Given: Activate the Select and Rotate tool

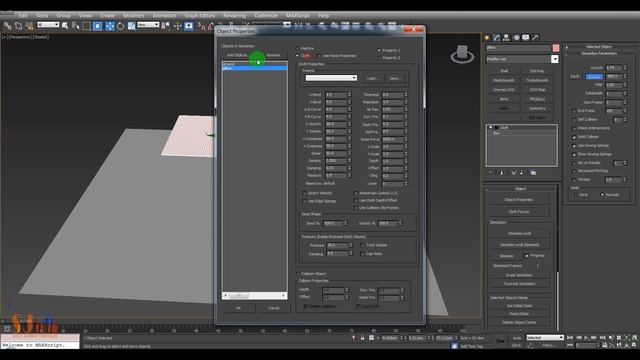Looking at the screenshot, I should point(120,26).
